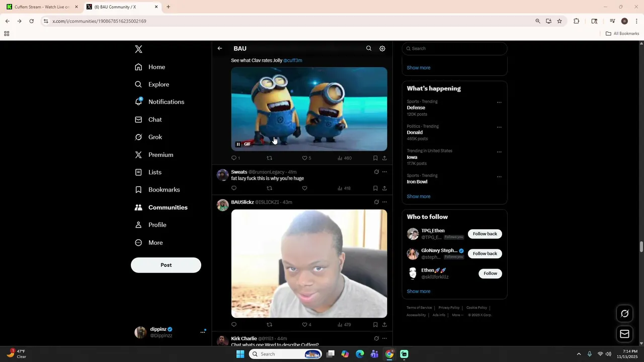The image size is (644, 362).
Task: Repost the minions GIF post
Action: [269, 158]
